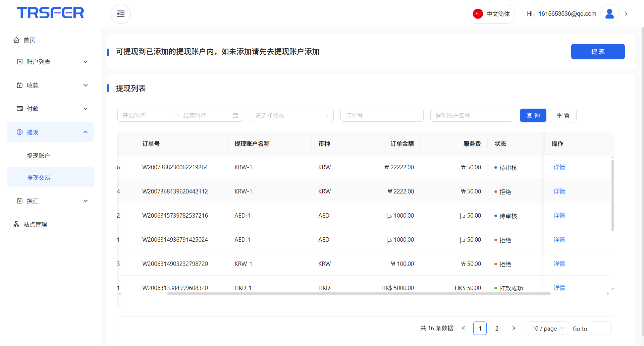Screen dimensions: 644x346
Task: Click the blue 提现 button
Action: (x=598, y=52)
